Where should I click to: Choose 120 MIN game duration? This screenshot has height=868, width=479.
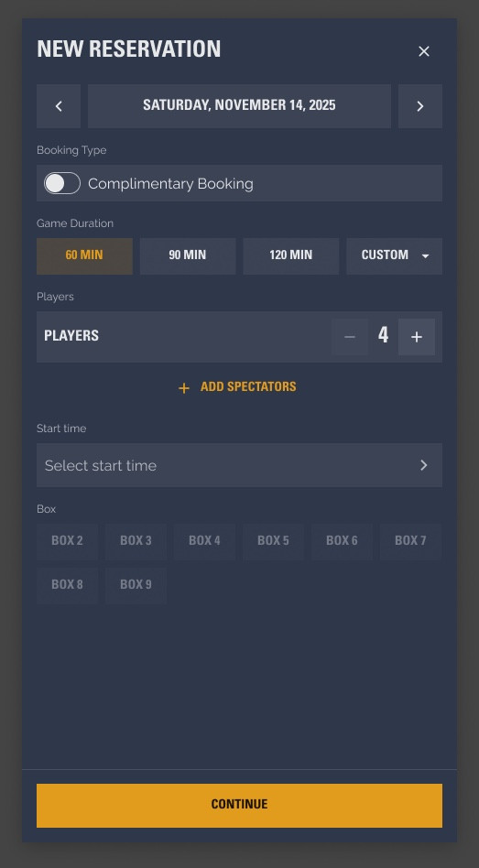tap(290, 256)
